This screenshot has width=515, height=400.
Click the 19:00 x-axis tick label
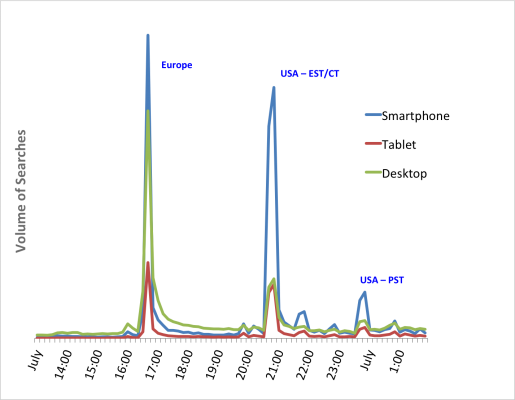click(215, 364)
